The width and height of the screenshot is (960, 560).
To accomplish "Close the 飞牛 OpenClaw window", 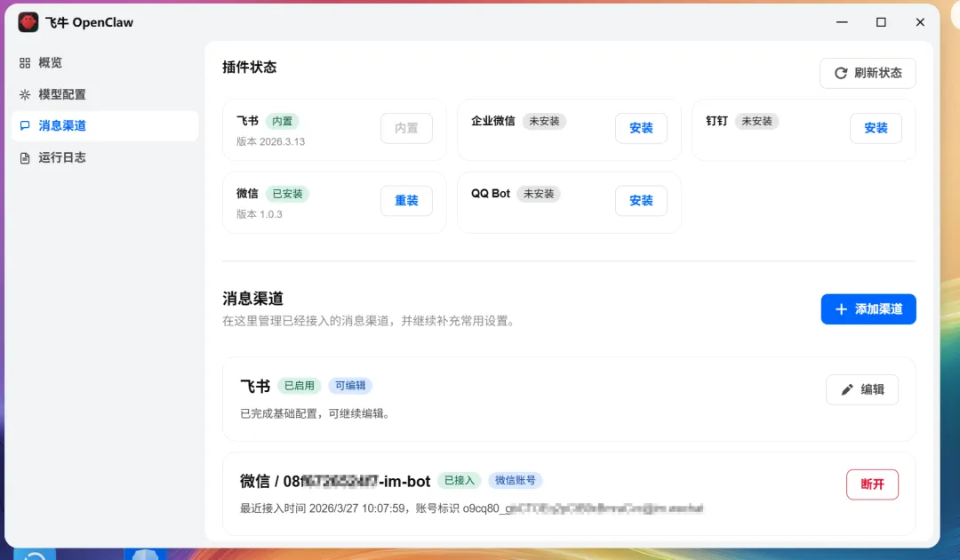I will coord(920,22).
